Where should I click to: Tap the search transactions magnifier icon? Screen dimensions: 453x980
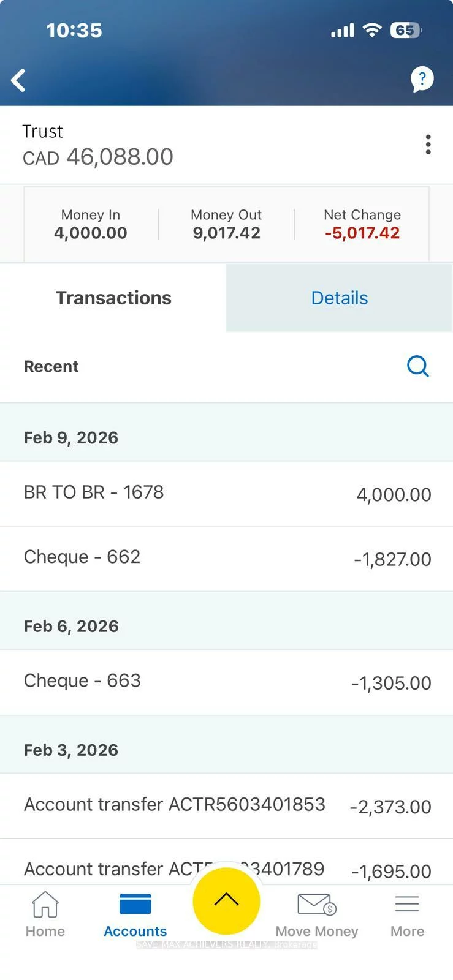[x=417, y=366]
